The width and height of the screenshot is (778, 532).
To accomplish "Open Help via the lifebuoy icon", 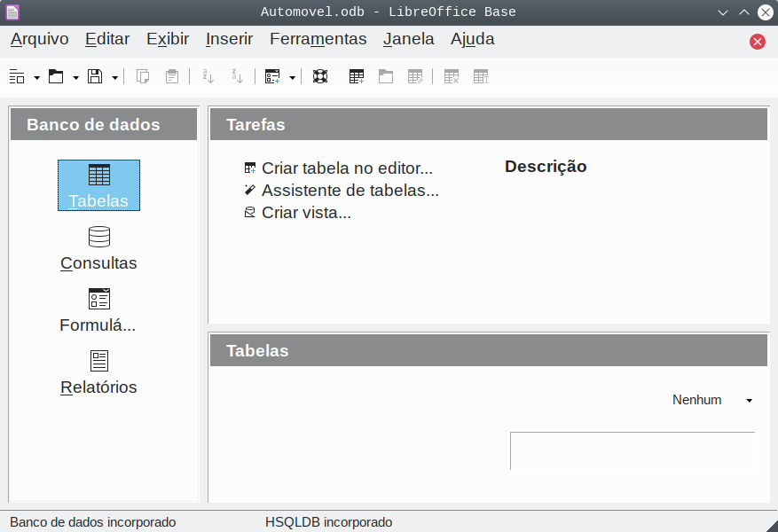I will 320,77.
